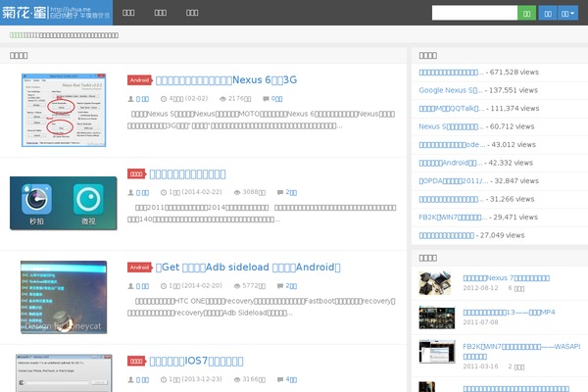Click the Android tag on the Adb sideload article
The height and width of the screenshot is (392, 588).
139,268
